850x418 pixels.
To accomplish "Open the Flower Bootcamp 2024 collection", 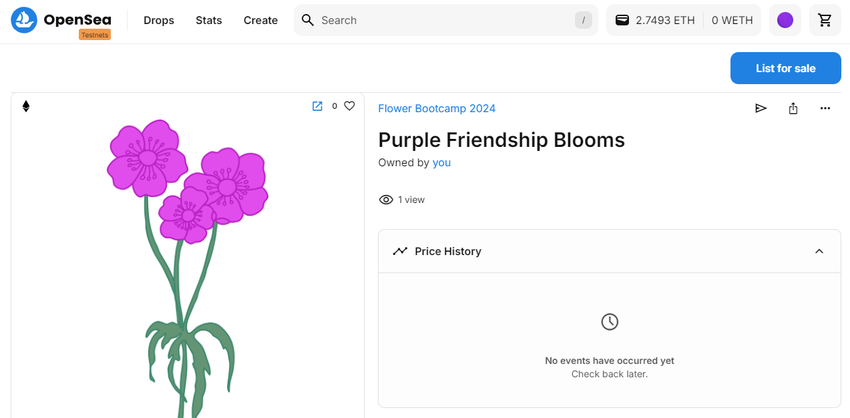I will (436, 108).
